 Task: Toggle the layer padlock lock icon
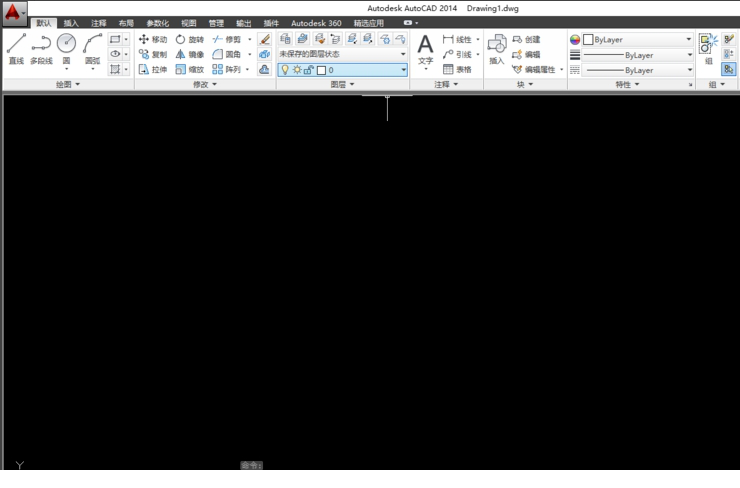309,70
